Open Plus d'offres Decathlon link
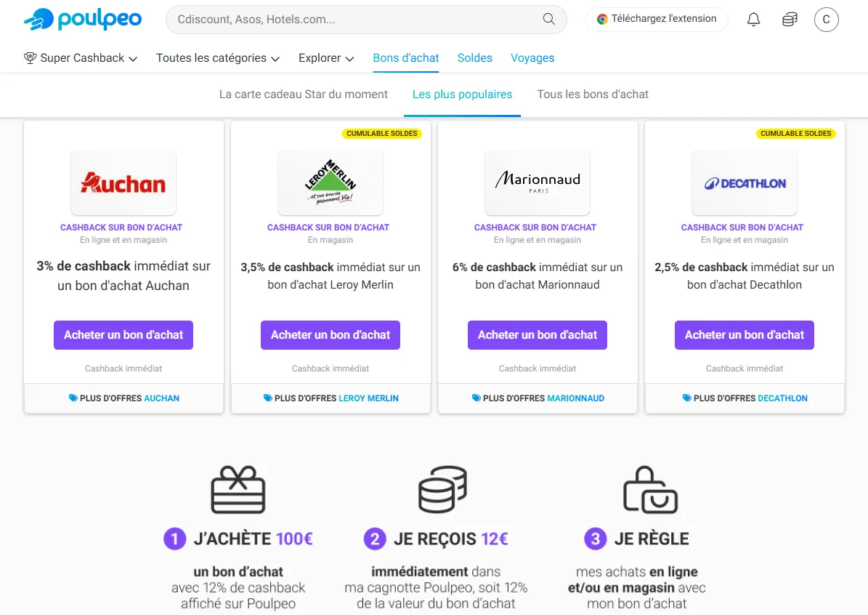This screenshot has height=615, width=868. coord(745,398)
